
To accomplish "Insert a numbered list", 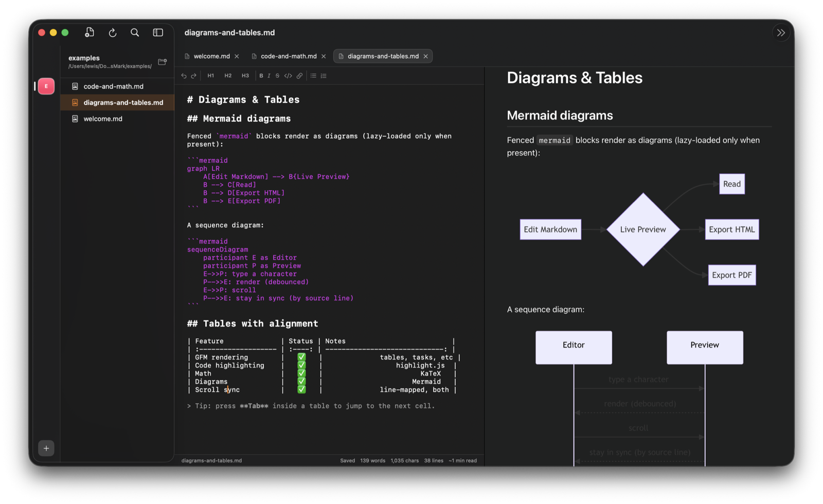I will (324, 76).
